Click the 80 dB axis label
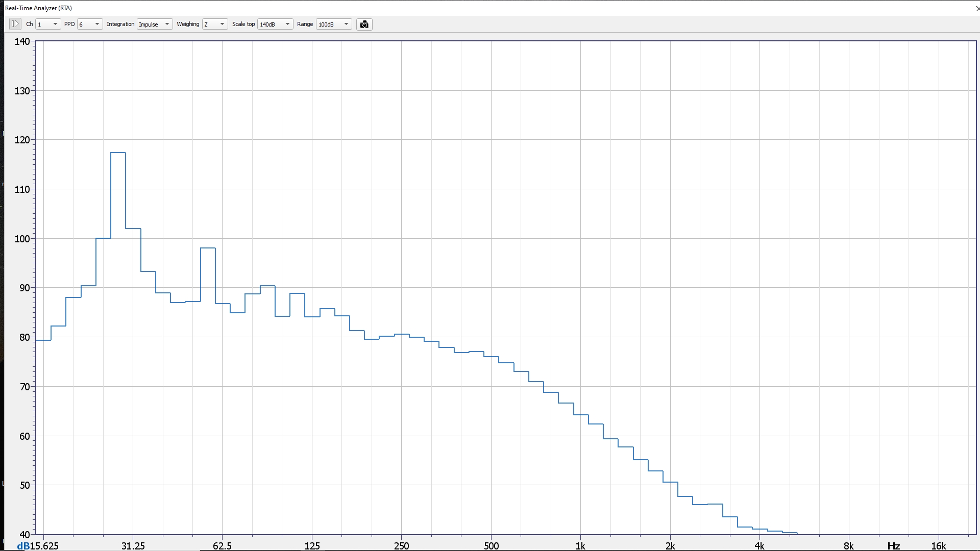Viewport: 980px width, 551px height. (25, 337)
